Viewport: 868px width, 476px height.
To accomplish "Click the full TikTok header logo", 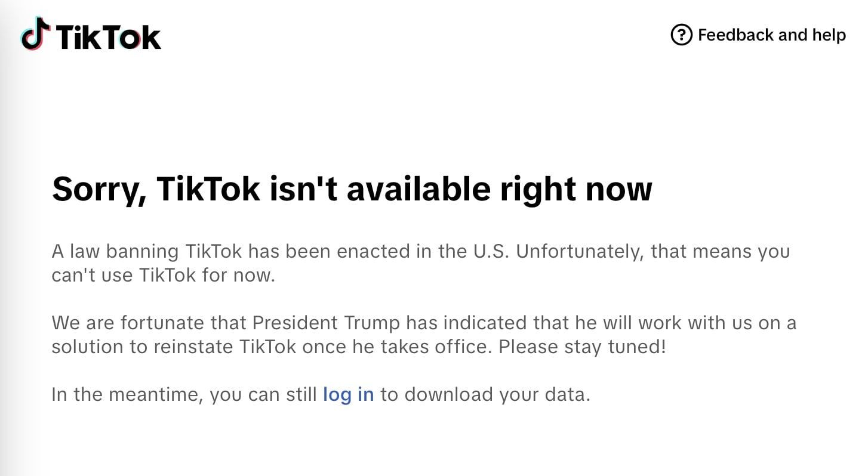I will 91,35.
